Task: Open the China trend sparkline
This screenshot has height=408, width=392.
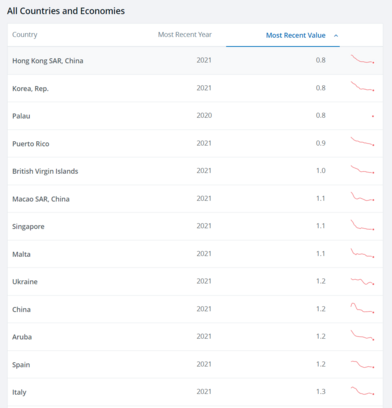Action: click(362, 308)
